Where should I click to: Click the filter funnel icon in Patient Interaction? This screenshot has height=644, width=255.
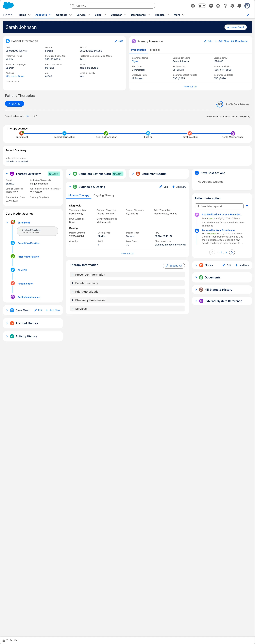click(247, 206)
